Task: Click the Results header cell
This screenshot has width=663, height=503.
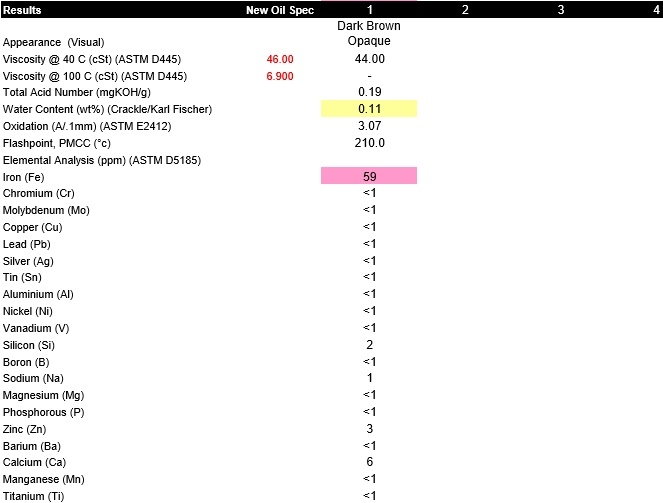Action: [24, 10]
